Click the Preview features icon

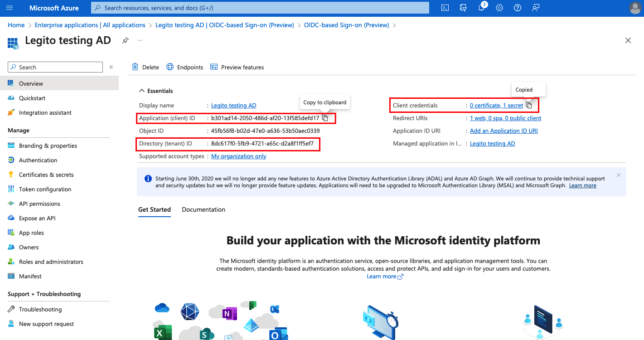pyautogui.click(x=213, y=67)
